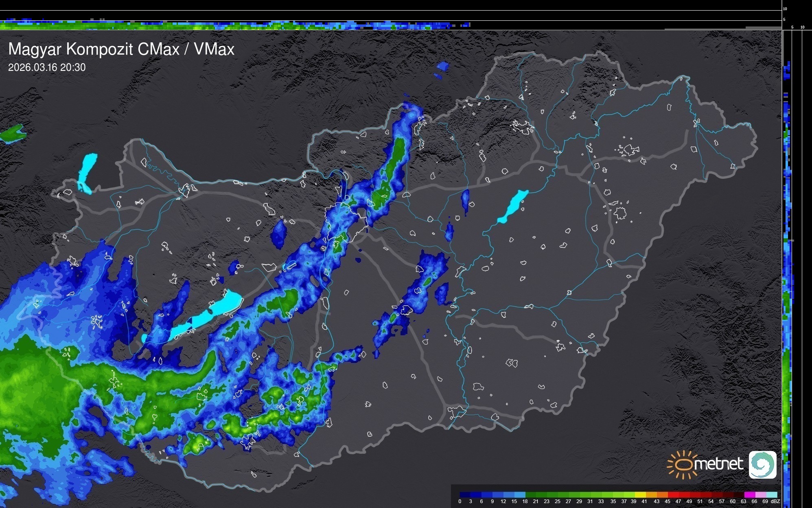Click the light cyan 69 dBZ swatch
This screenshot has height=508, width=812.
771,495
